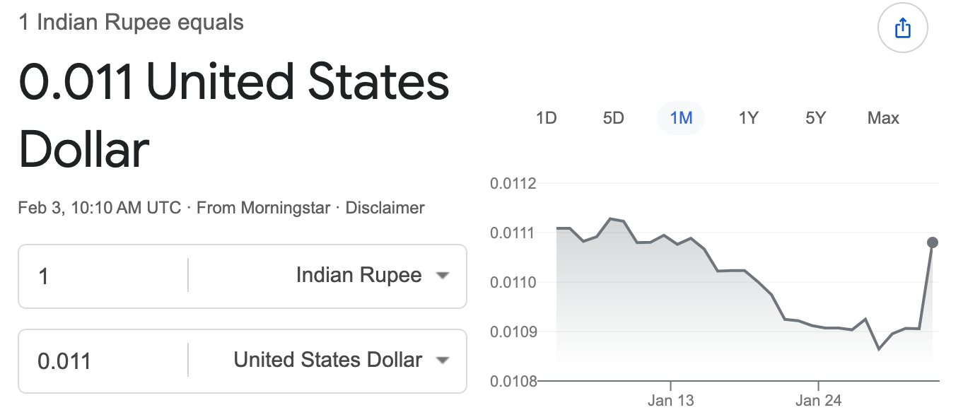Screen dimensions: 980x410
Task: Select the highlighted 1M range tab
Action: click(680, 118)
